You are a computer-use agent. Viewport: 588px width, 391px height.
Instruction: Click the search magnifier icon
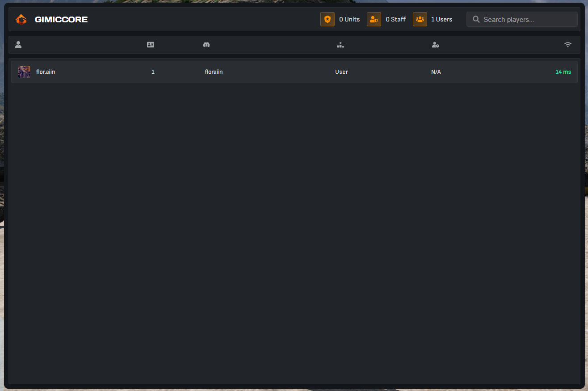point(476,19)
